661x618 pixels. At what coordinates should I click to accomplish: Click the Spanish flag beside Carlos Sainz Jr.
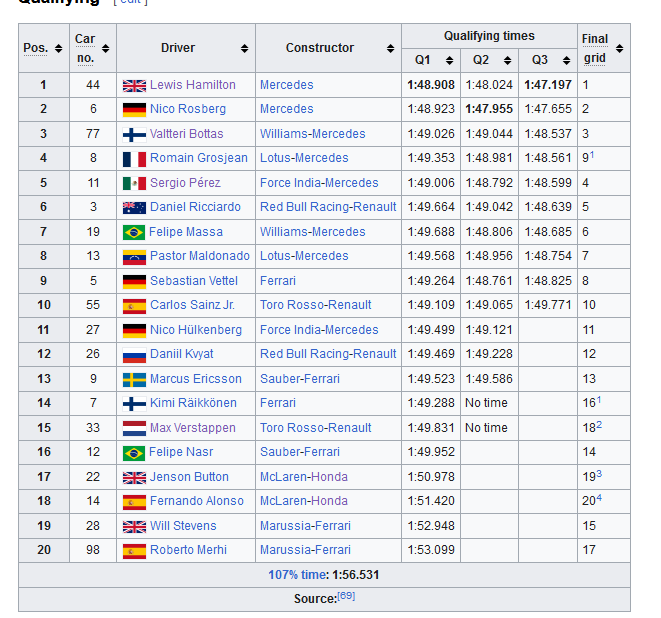pos(134,306)
